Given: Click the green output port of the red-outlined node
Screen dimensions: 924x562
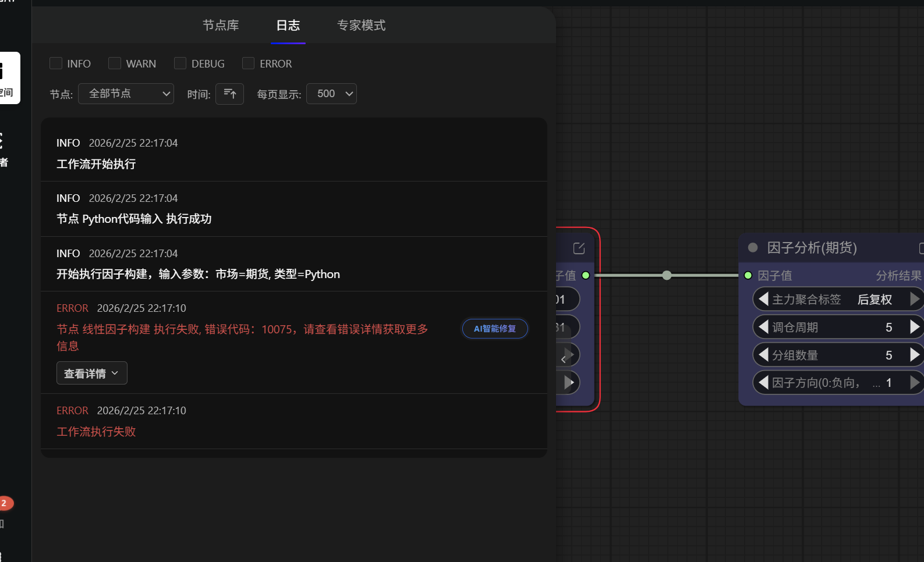Looking at the screenshot, I should 586,275.
